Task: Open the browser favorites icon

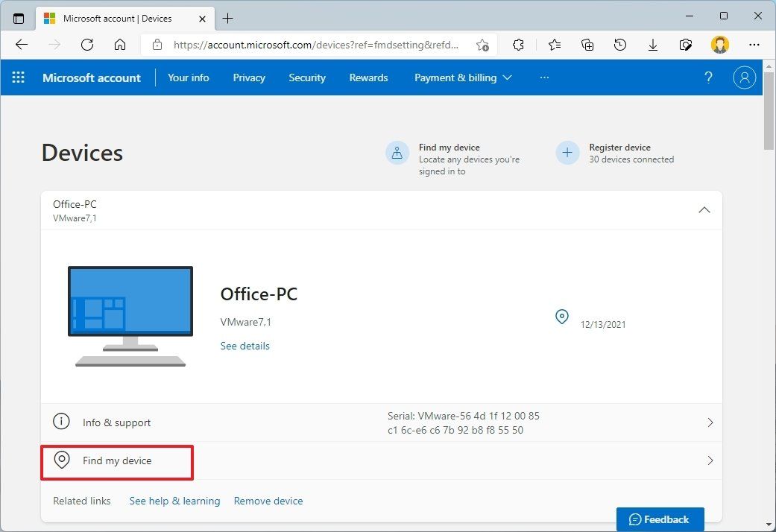Action: (x=554, y=45)
